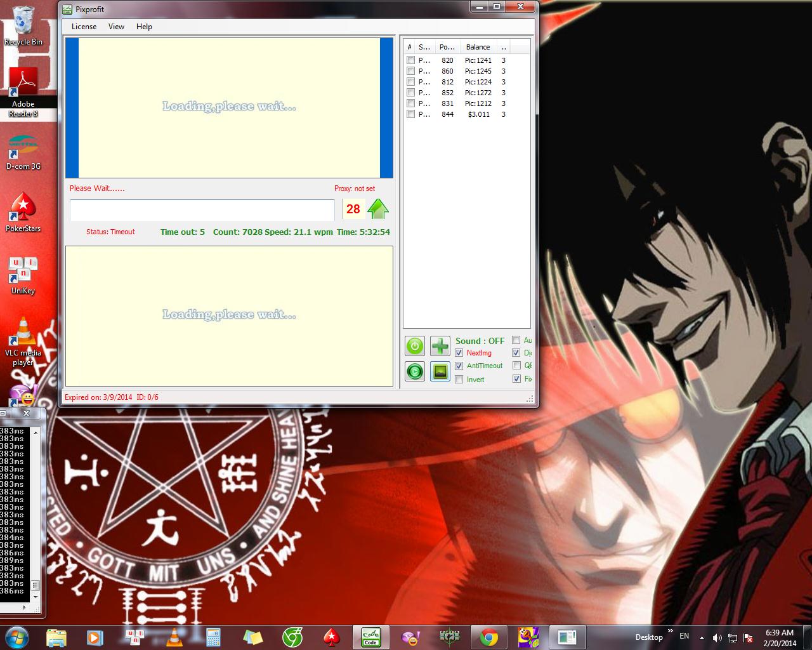Expand the Desktop toolbar chevron

point(670,632)
